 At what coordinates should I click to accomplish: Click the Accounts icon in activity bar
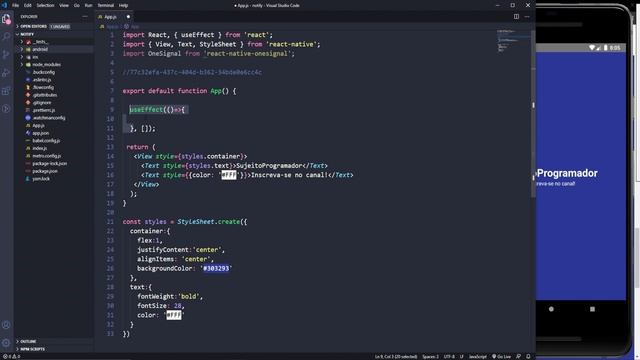tap(6, 325)
